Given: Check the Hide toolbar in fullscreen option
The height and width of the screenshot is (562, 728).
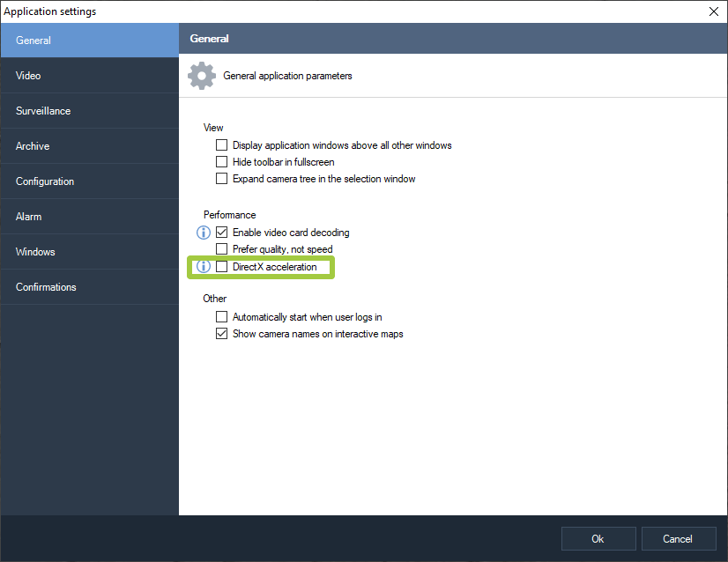Looking at the screenshot, I should coord(222,162).
